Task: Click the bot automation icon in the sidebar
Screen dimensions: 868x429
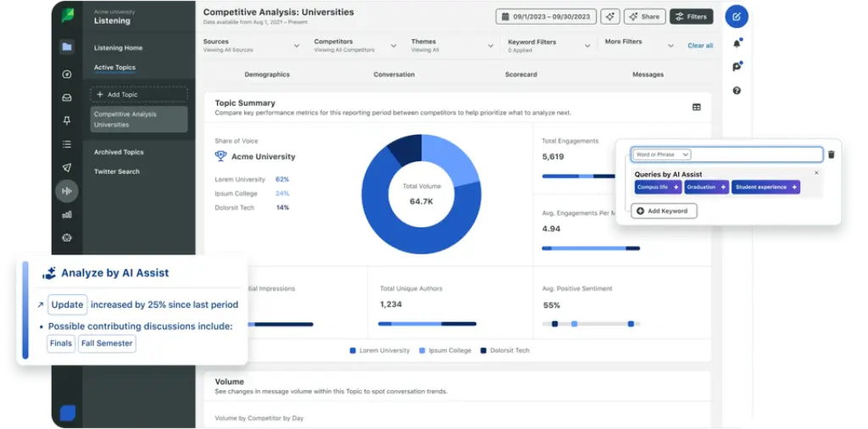Action: (x=67, y=237)
